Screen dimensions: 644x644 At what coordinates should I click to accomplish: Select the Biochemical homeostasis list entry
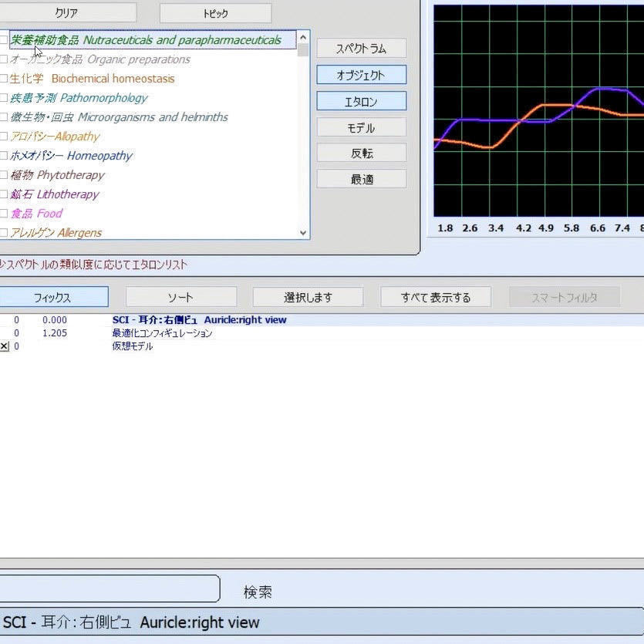click(x=92, y=79)
